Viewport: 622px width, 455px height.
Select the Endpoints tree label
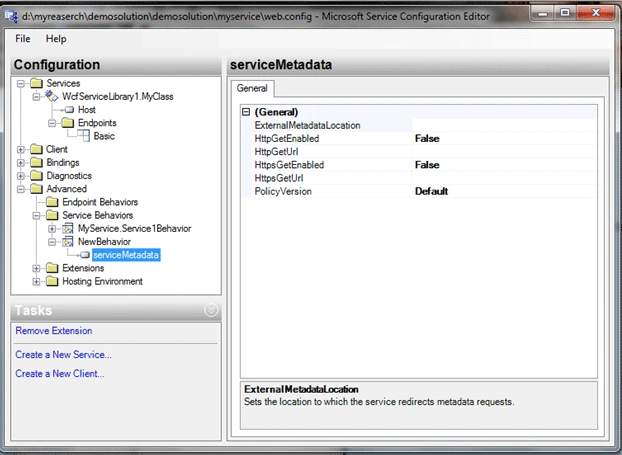[97, 123]
